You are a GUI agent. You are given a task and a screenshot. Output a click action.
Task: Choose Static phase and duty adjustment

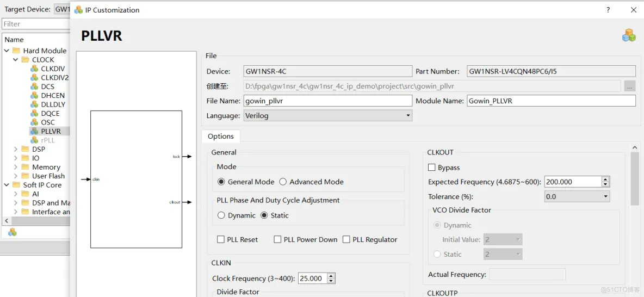pyautogui.click(x=264, y=215)
